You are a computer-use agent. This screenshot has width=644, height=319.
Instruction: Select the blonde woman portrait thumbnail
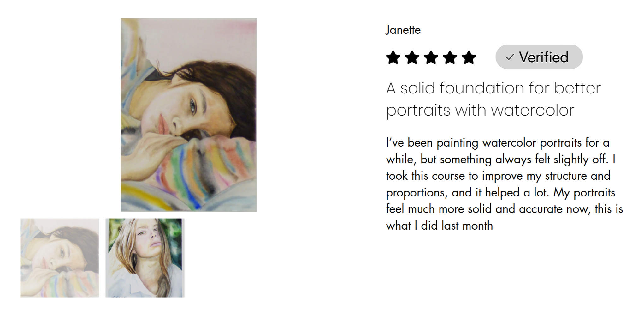coord(145,258)
